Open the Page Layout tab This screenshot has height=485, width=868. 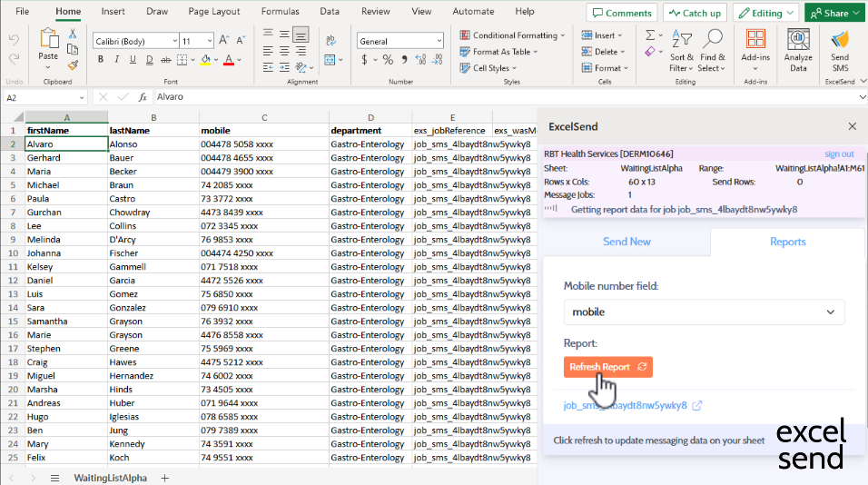pos(214,11)
